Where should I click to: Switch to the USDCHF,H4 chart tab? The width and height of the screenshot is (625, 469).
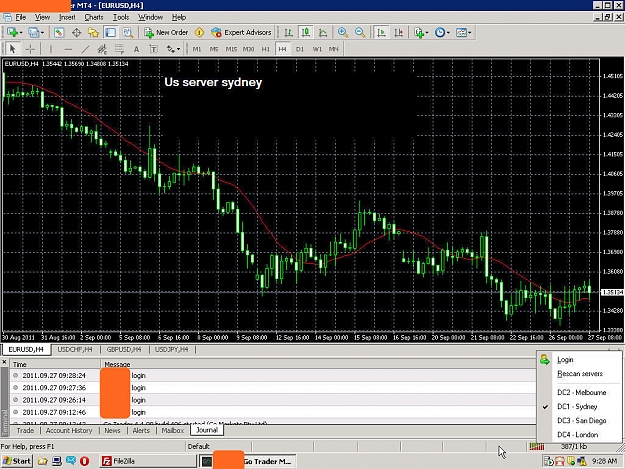pyautogui.click(x=75, y=349)
